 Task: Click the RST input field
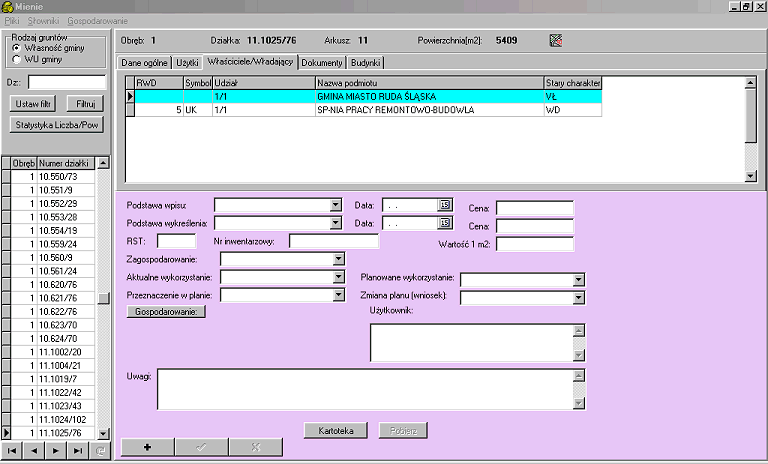coord(176,241)
